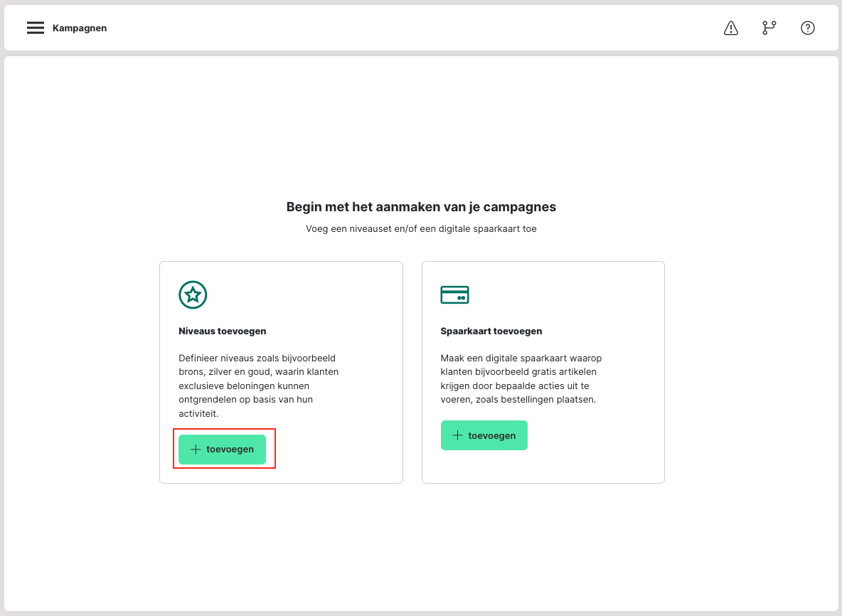Click the Kampagnen page title
The height and width of the screenshot is (616, 842).
[x=80, y=28]
